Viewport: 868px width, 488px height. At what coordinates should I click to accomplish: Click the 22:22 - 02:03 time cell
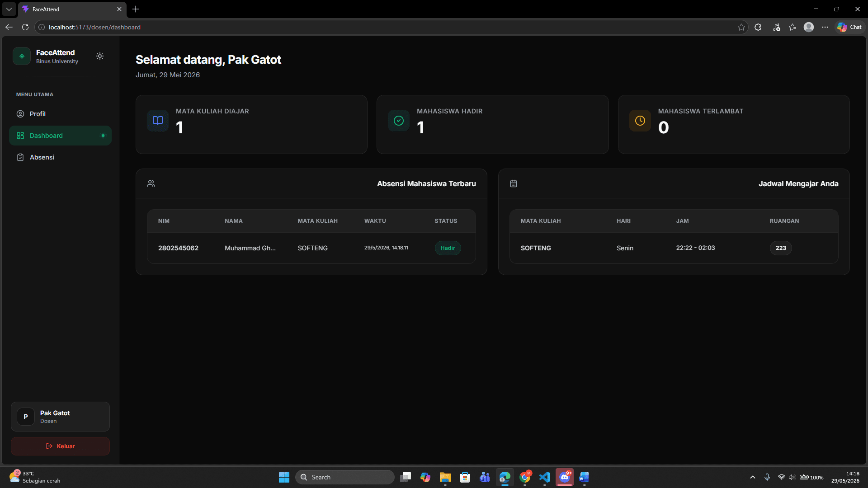pyautogui.click(x=695, y=248)
